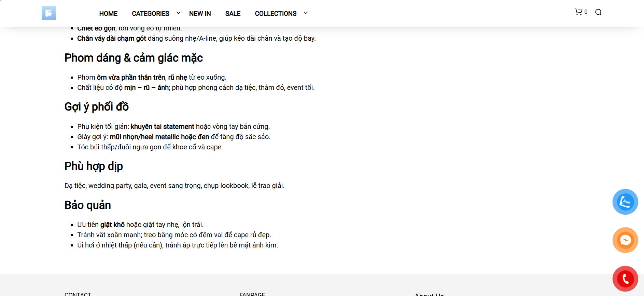Open the CATEGORIES menu item
Screen dimensions: 644x296
(x=150, y=14)
